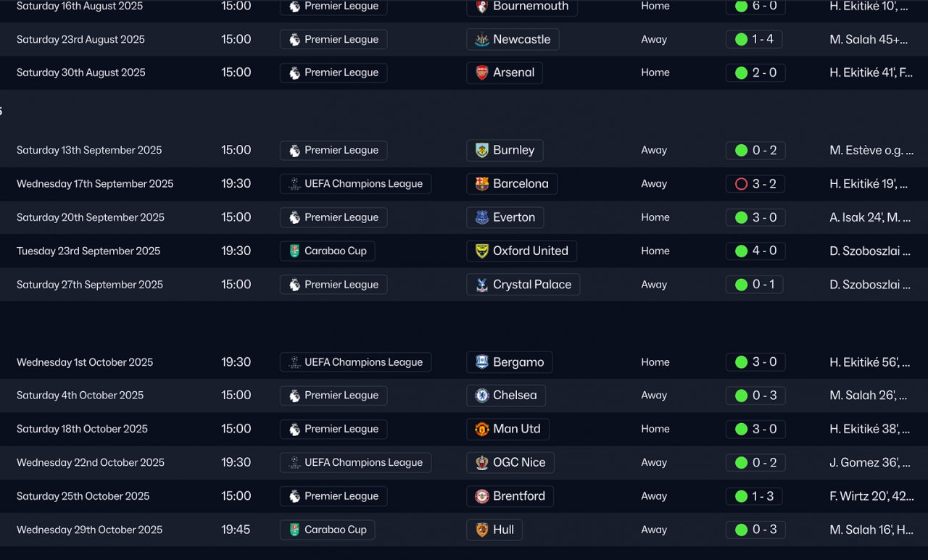Click the Champions League logo on Bergamo fixture
928x560 pixels.
294,362
